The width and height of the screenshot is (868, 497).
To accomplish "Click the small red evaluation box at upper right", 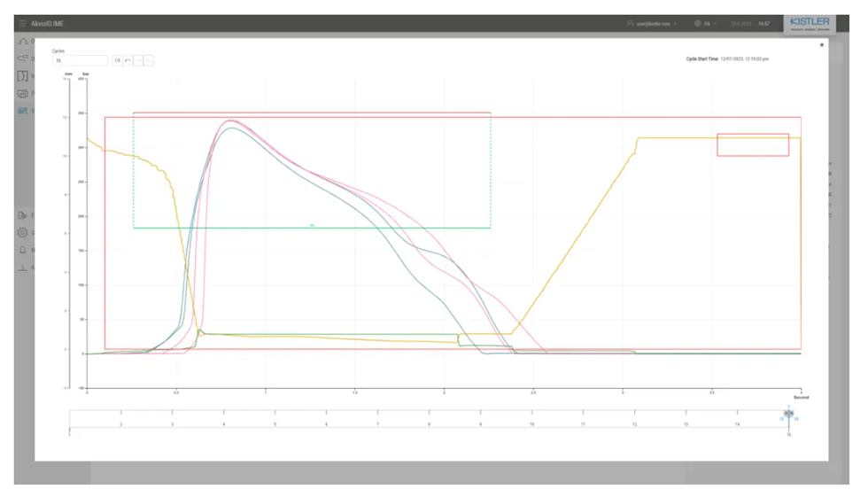I will coord(753,145).
